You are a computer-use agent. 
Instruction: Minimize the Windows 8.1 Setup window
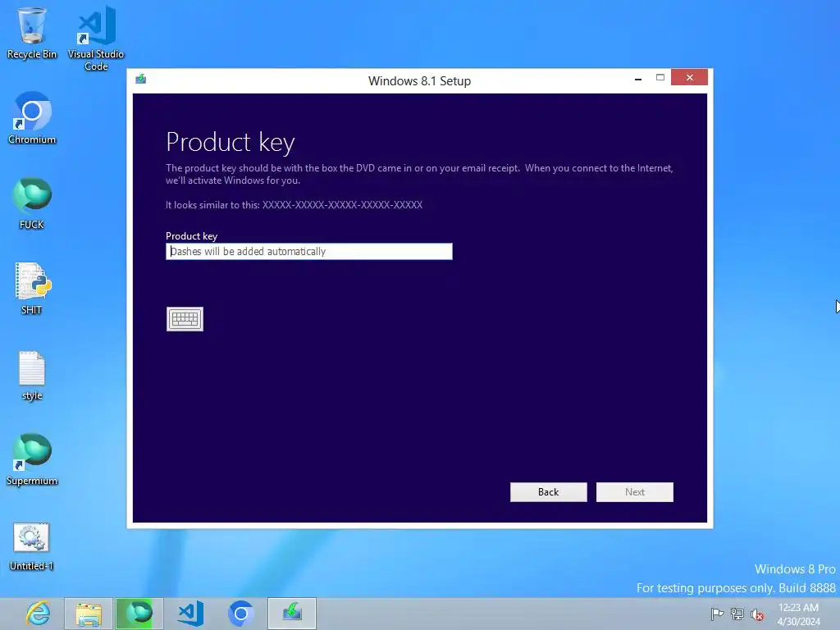tap(638, 79)
